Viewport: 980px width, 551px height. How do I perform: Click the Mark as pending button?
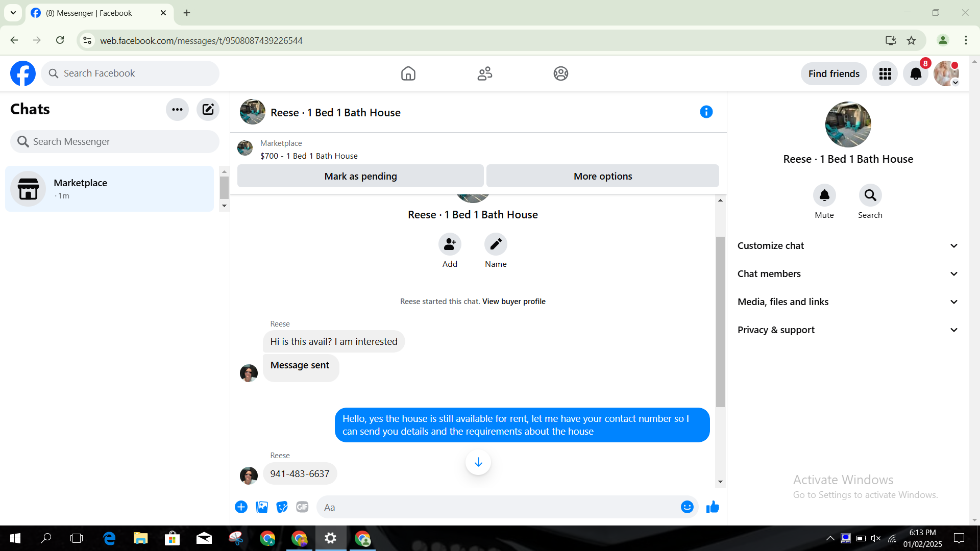click(x=360, y=176)
